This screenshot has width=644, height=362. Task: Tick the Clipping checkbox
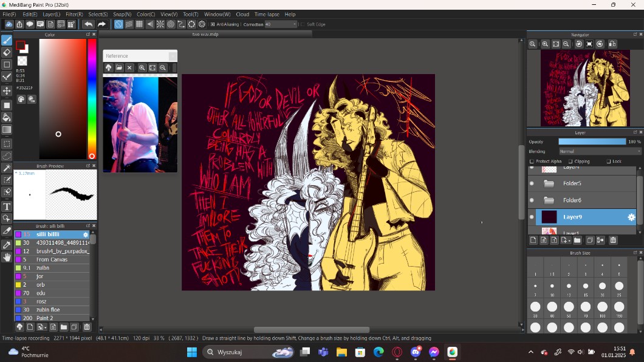point(570,162)
